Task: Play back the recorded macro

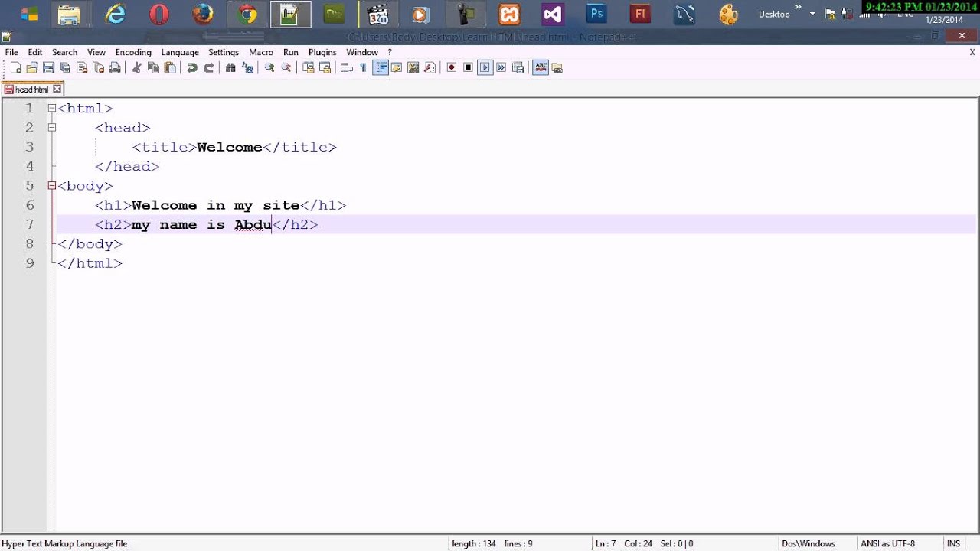Action: (485, 68)
